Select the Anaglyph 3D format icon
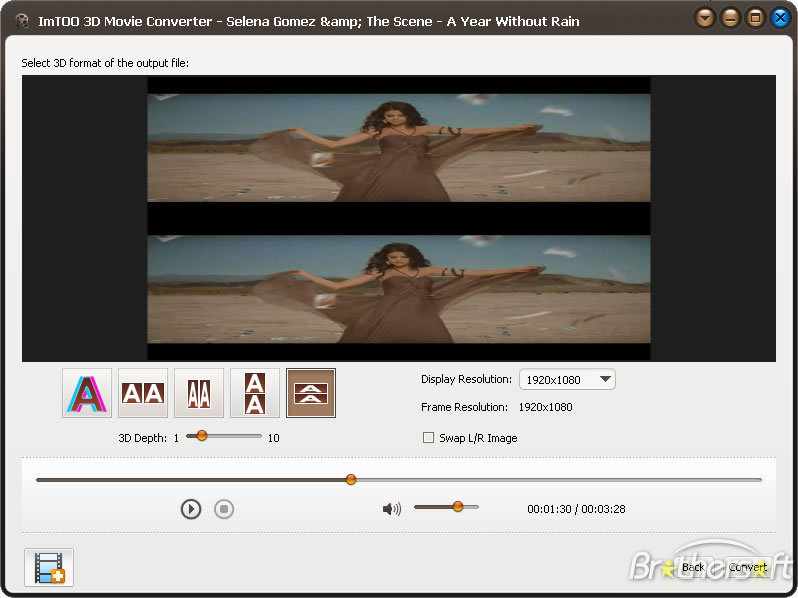798x598 pixels. click(87, 393)
